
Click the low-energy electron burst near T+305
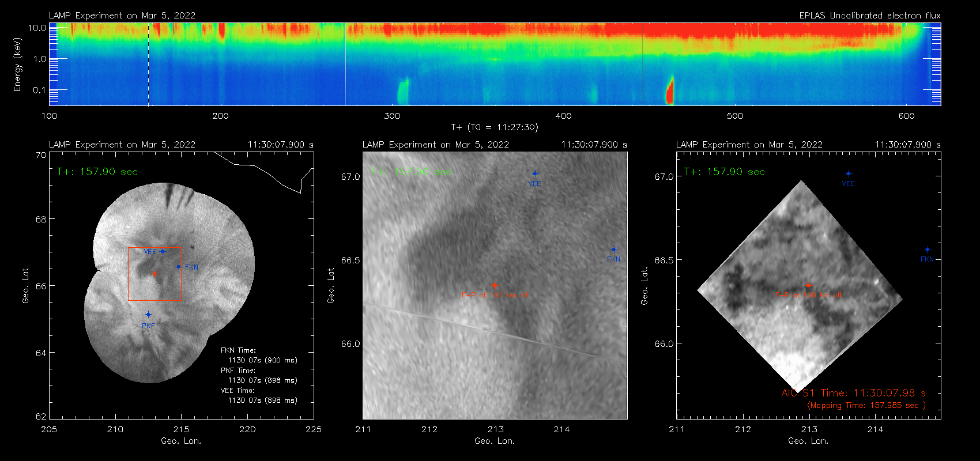[403, 91]
